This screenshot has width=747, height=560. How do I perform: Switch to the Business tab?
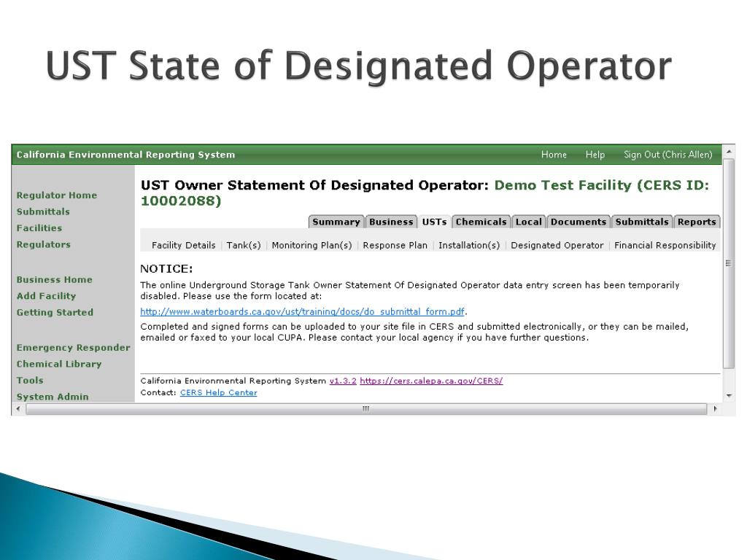pos(391,222)
